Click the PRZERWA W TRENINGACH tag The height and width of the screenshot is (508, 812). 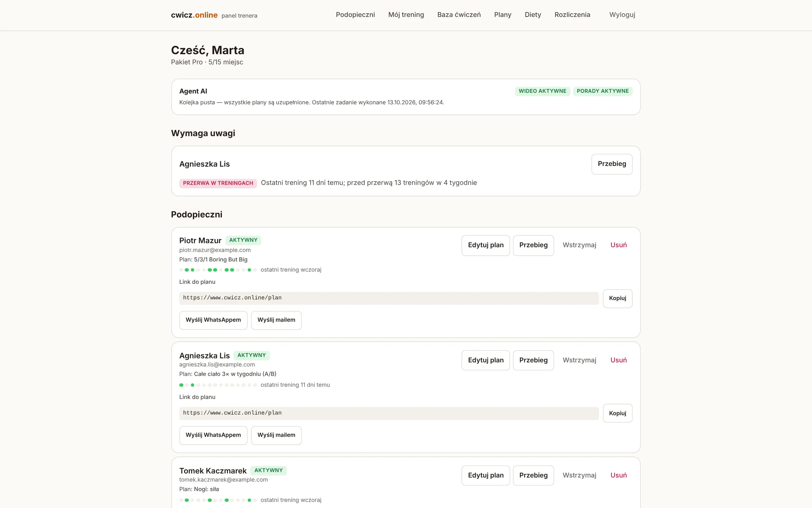218,183
